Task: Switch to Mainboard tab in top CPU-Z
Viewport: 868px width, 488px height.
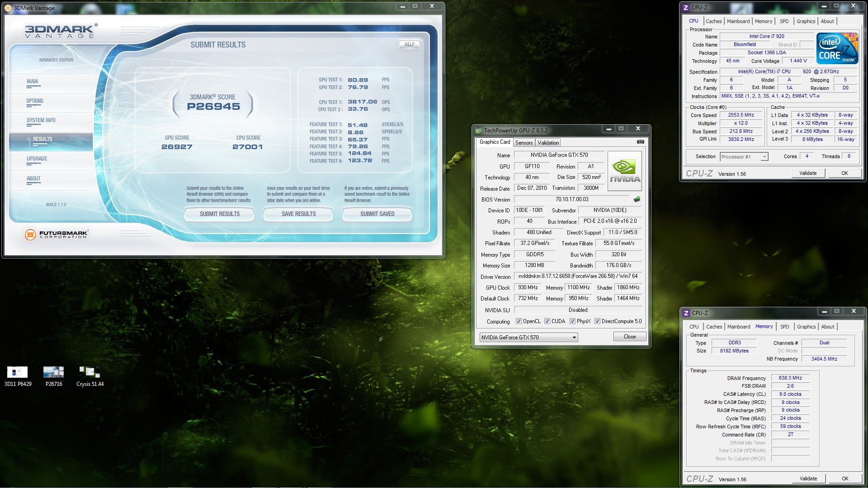Action: [x=738, y=21]
